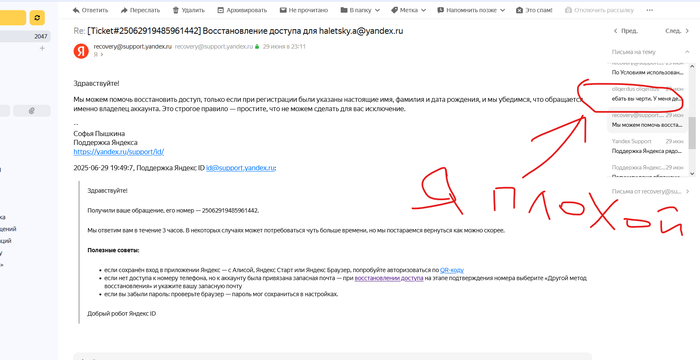
Task: Open thread message Поддержка Яндекса радо...
Action: (x=647, y=151)
